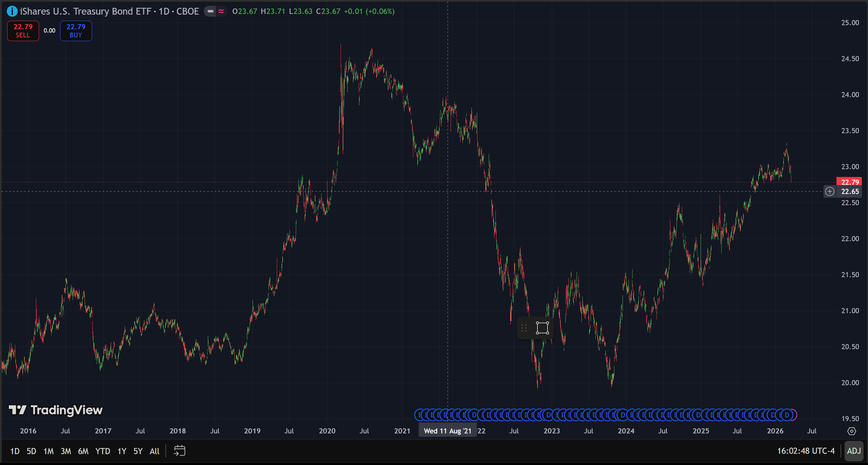This screenshot has width=868, height=465.
Task: Click the last blue D dividend marker
Action: click(x=786, y=415)
